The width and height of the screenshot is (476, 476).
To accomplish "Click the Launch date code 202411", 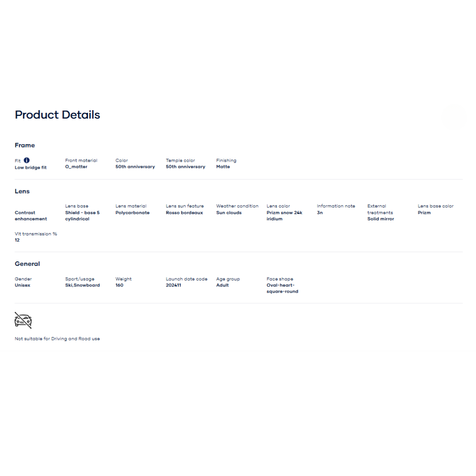I will pos(173,285).
